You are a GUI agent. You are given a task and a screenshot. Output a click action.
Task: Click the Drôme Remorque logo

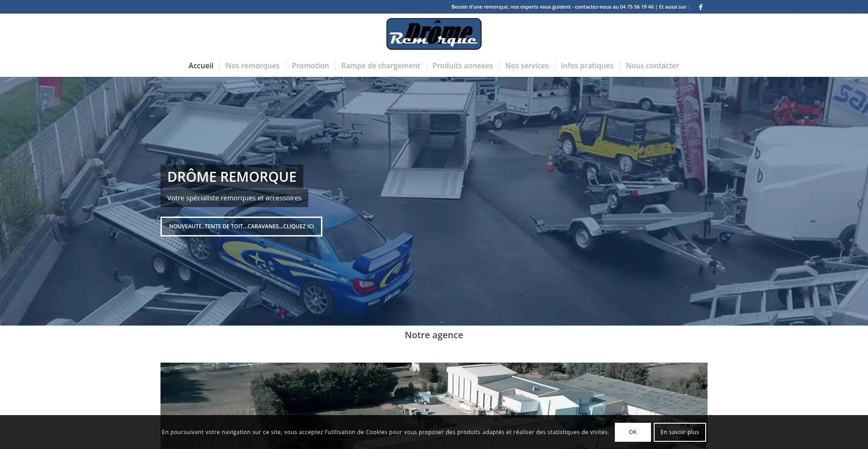(434, 34)
